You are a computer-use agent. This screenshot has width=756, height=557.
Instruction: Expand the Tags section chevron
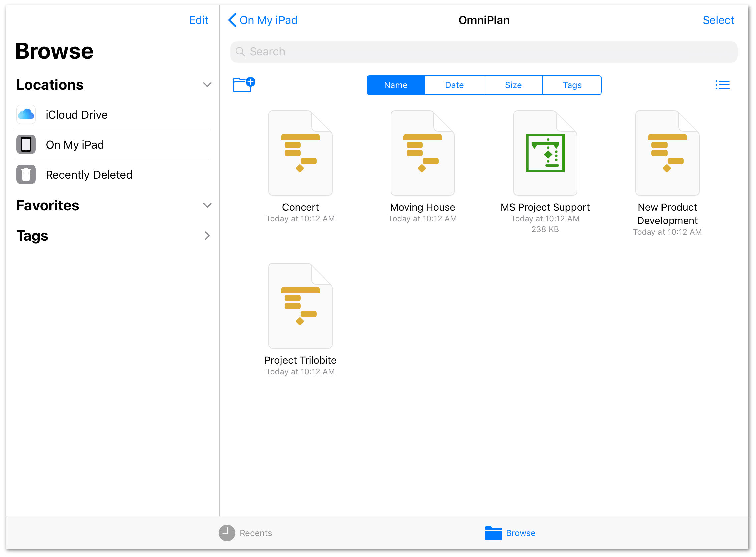pyautogui.click(x=207, y=236)
